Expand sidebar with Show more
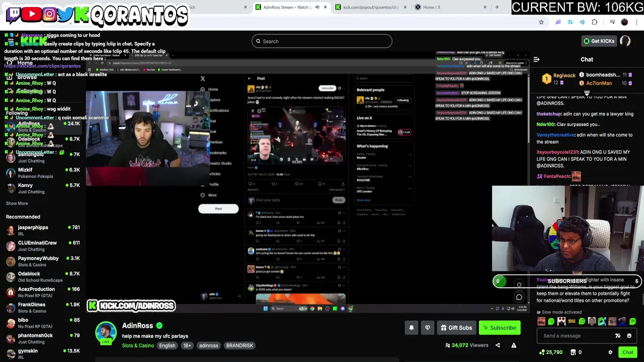 17,203
